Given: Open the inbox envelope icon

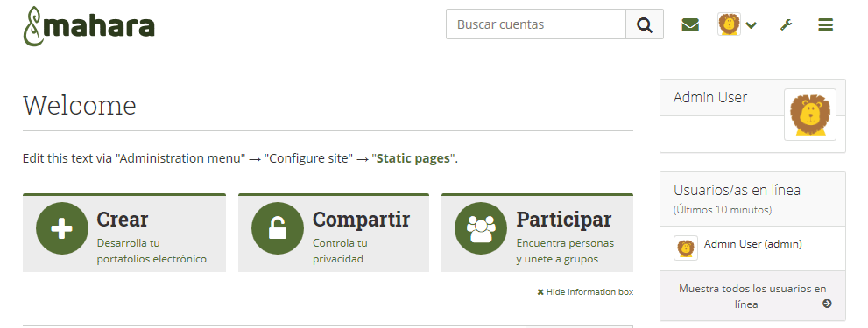Looking at the screenshot, I should (x=690, y=24).
